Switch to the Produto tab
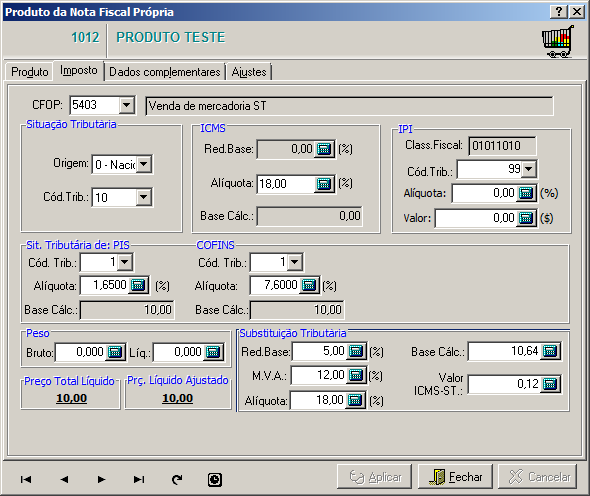Image resolution: width=590 pixels, height=496 pixels. click(x=30, y=72)
